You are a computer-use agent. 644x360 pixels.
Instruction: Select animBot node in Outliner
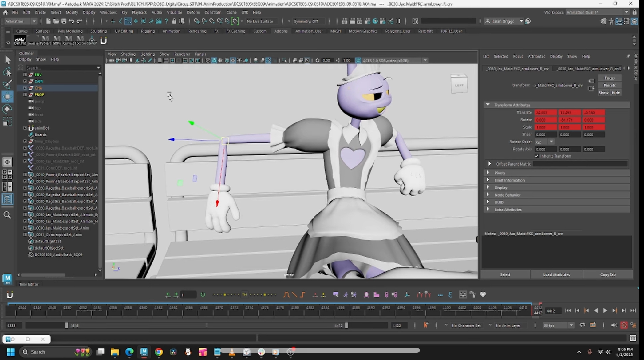(x=42, y=128)
